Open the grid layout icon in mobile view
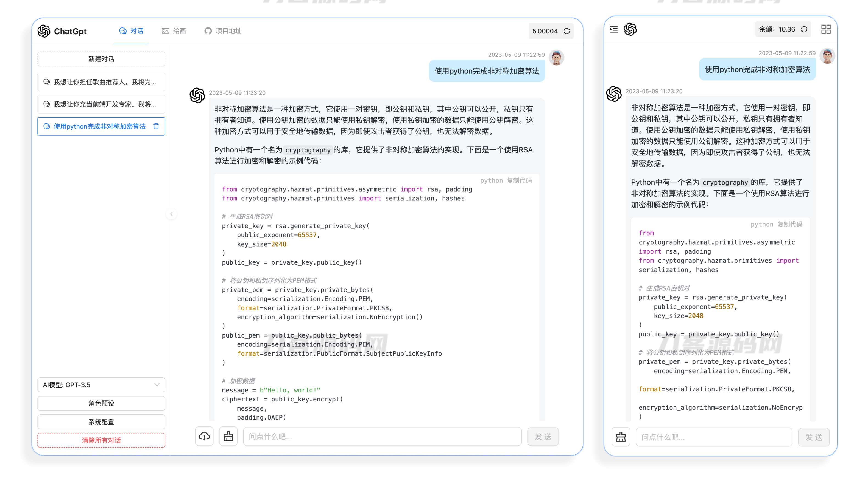 click(x=825, y=30)
